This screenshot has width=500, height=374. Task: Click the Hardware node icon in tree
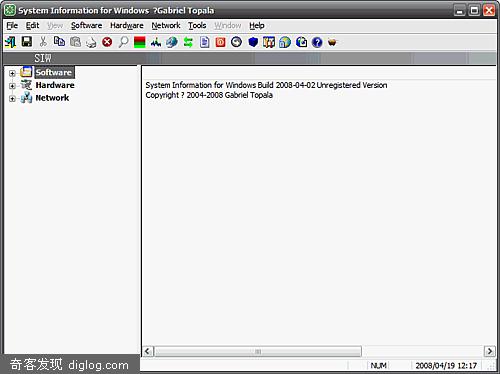26,85
